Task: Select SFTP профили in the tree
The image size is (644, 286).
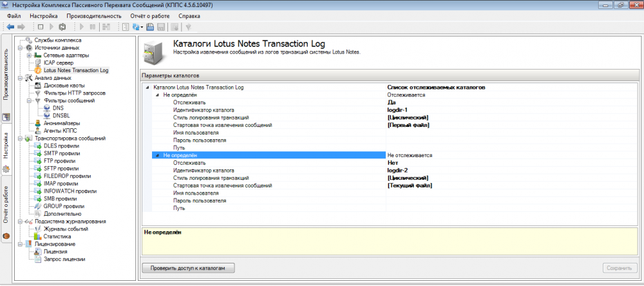Action: pos(61,169)
